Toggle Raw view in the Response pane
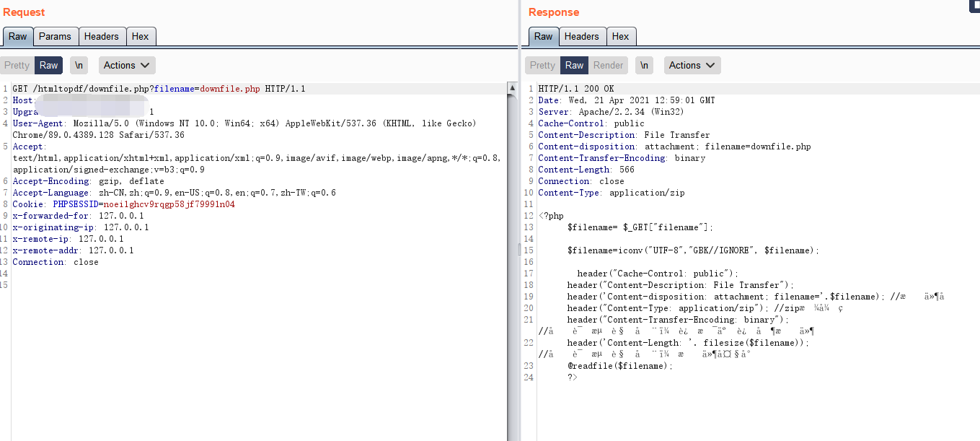 click(x=575, y=65)
